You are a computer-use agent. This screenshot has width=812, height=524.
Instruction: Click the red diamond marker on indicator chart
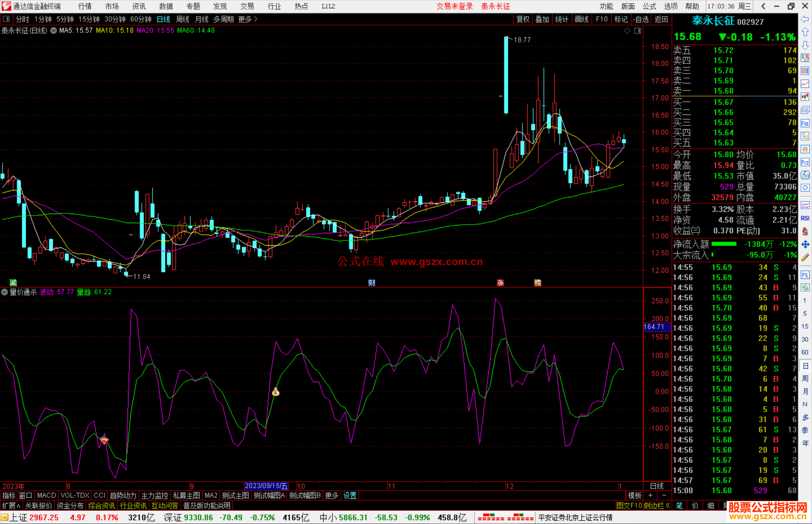tap(104, 440)
